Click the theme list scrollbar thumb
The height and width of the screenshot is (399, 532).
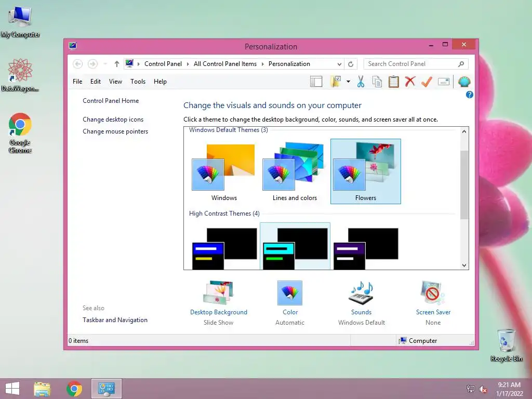[x=464, y=184]
